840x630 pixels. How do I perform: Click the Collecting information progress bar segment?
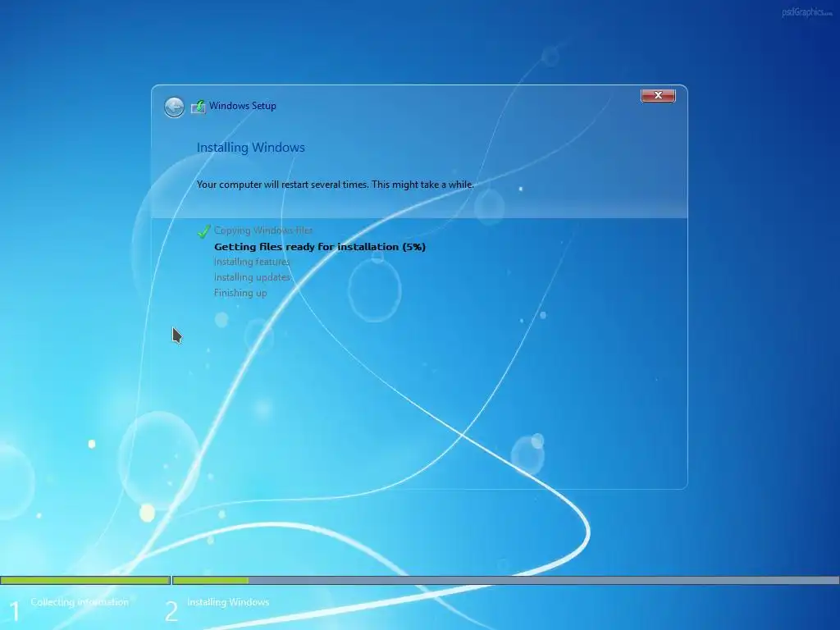[x=85, y=580]
